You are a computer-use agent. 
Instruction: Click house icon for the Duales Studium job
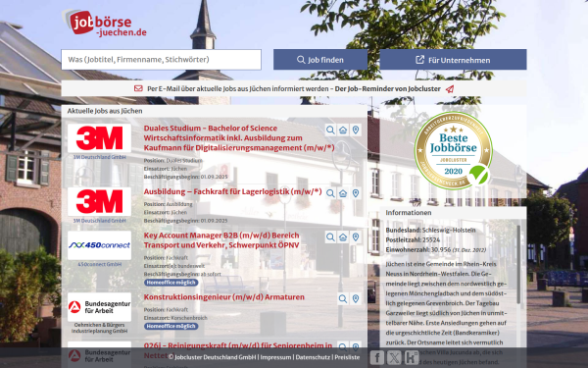click(x=343, y=130)
